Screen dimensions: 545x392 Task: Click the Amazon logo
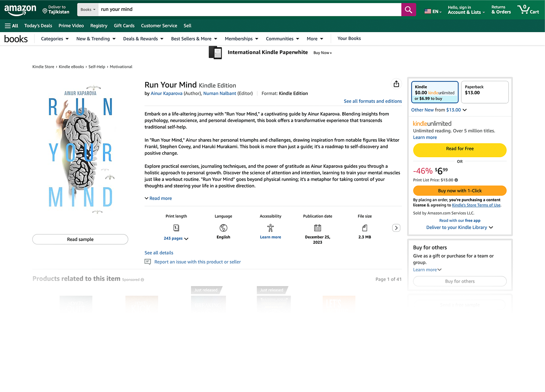20,10
